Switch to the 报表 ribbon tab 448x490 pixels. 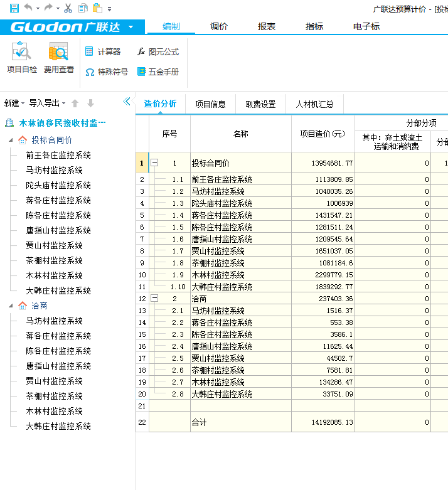click(267, 26)
